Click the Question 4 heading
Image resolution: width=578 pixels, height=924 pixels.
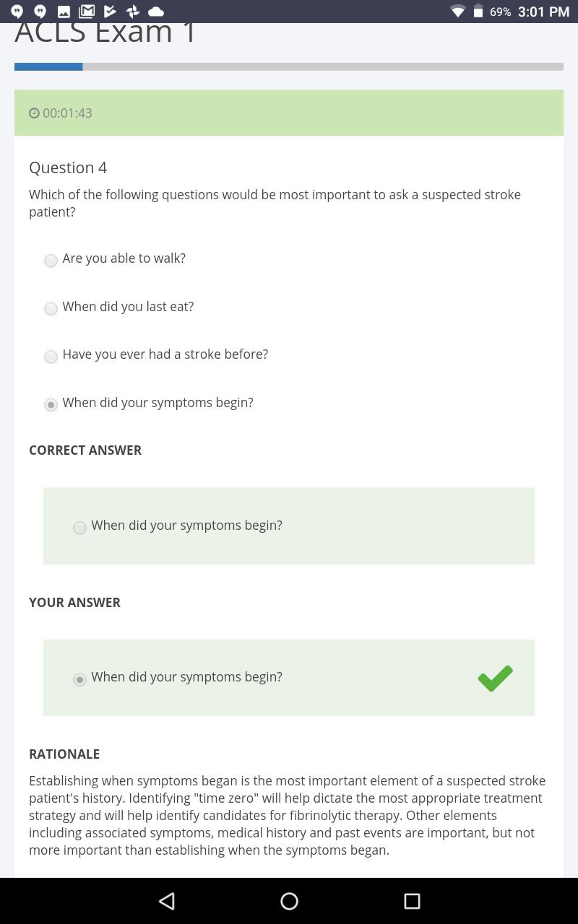coord(68,167)
